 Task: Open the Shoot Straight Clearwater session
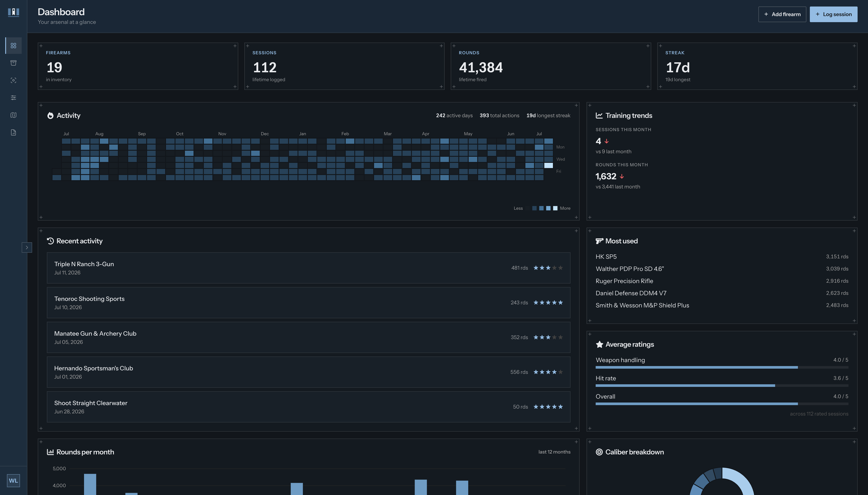(x=309, y=407)
